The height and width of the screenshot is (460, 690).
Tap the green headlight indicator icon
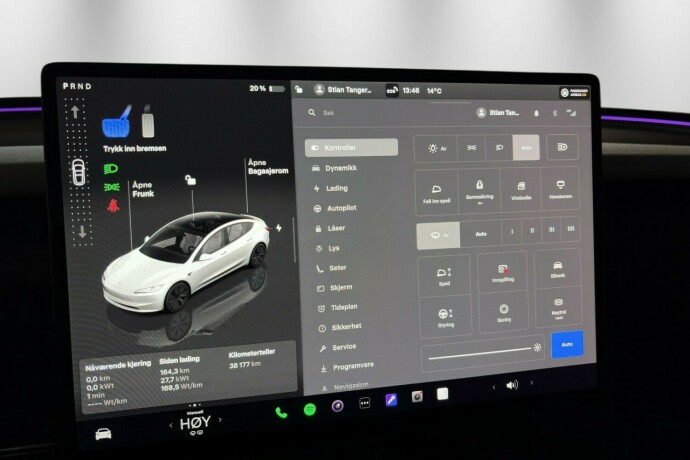(x=110, y=169)
